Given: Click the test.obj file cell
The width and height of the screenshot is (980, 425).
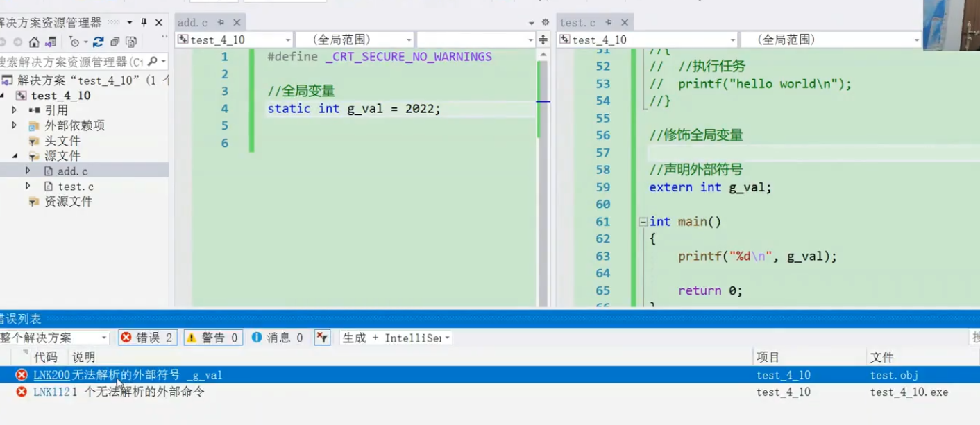Looking at the screenshot, I should (894, 375).
